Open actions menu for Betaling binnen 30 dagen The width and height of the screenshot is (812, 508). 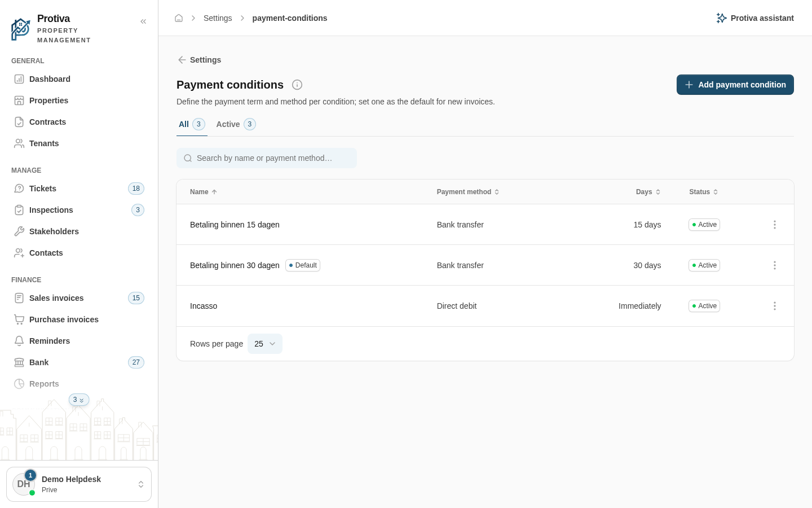tap(775, 265)
